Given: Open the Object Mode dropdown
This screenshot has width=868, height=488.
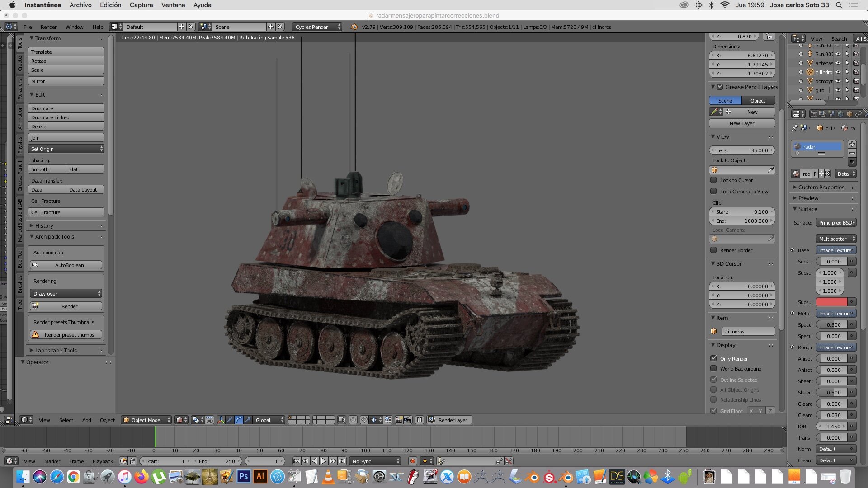Looking at the screenshot, I should pos(147,420).
